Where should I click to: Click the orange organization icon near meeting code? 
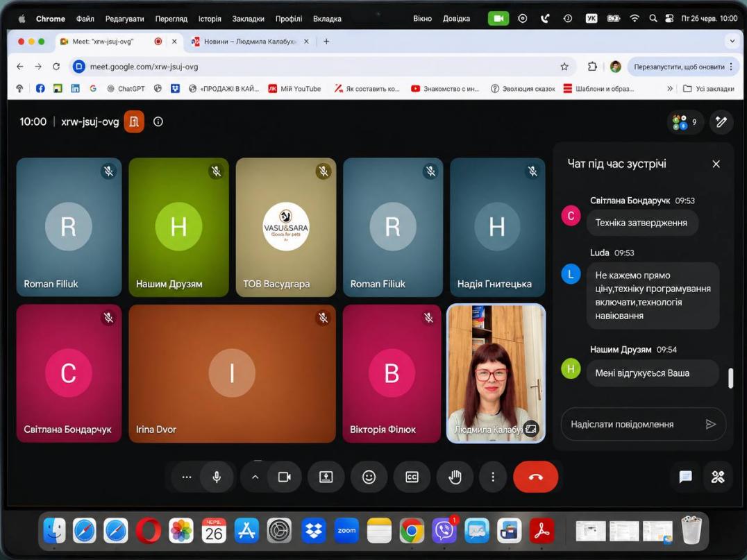pos(134,122)
